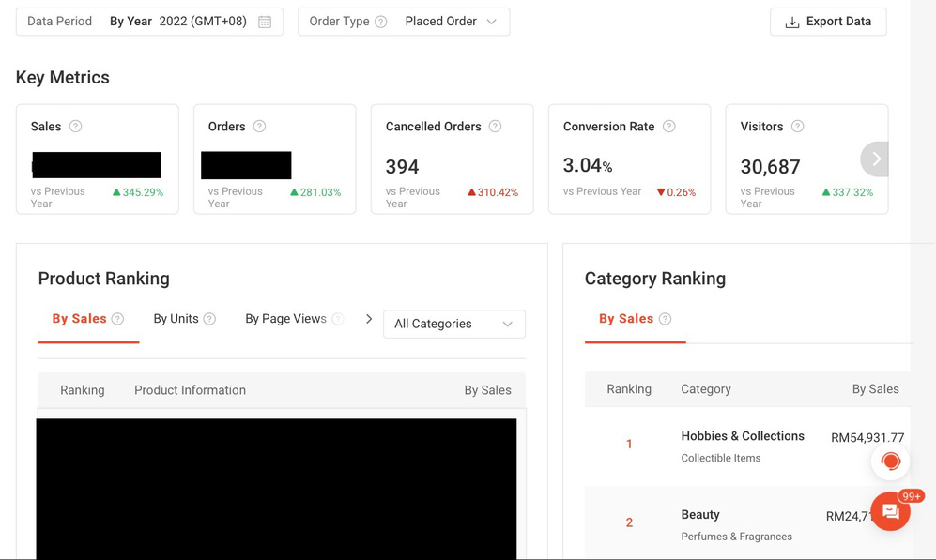936x560 pixels.
Task: Open Hobbies & Collections category row
Action: (x=742, y=446)
